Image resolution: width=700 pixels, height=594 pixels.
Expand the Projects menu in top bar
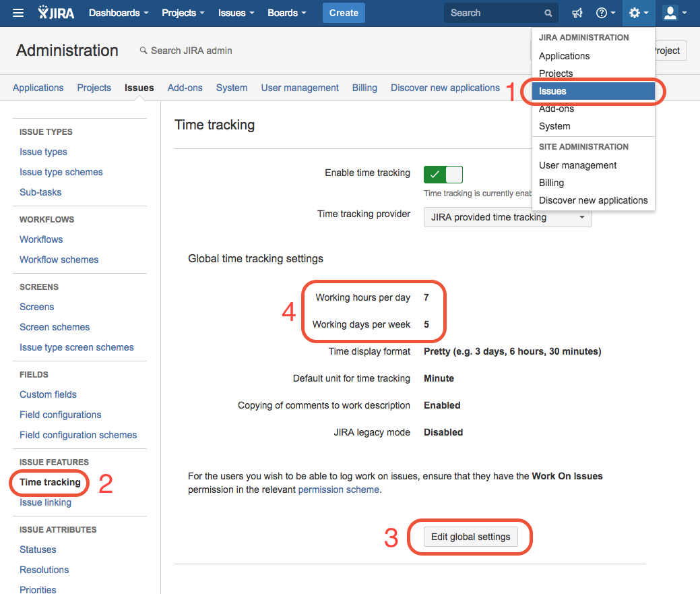tap(183, 13)
